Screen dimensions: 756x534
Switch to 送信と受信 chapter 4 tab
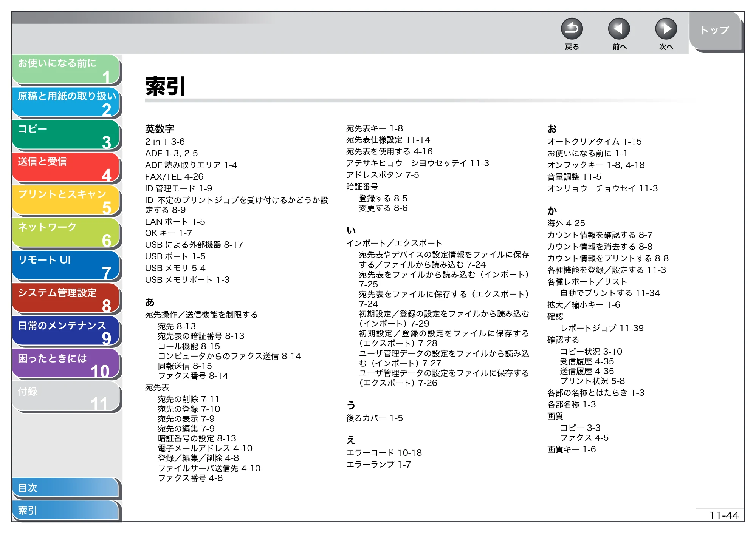[x=66, y=168]
